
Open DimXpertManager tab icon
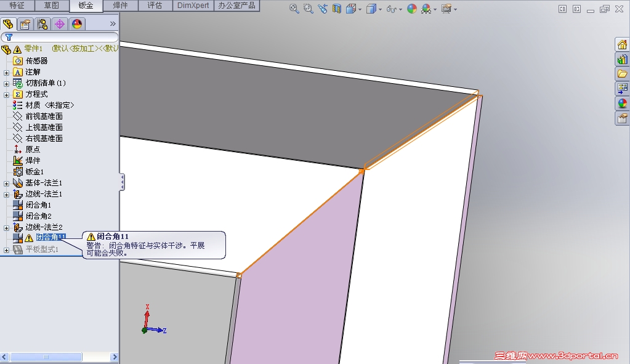tap(60, 24)
